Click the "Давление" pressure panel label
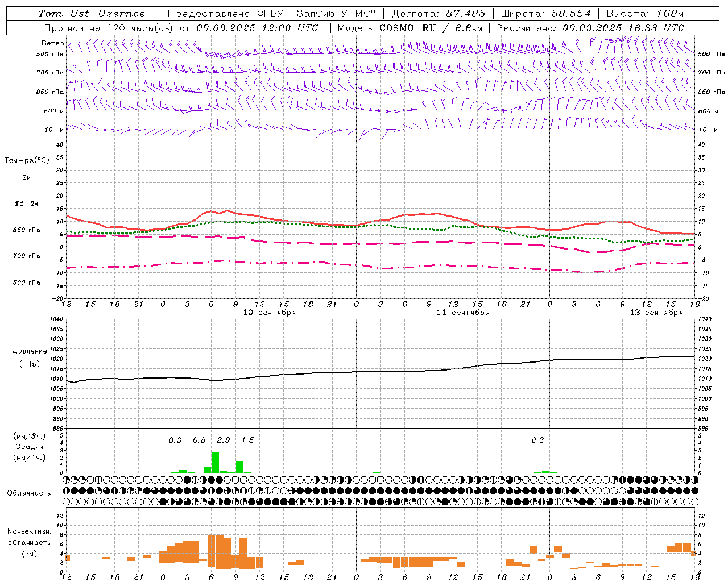This screenshot has width=728, height=582. click(x=30, y=351)
